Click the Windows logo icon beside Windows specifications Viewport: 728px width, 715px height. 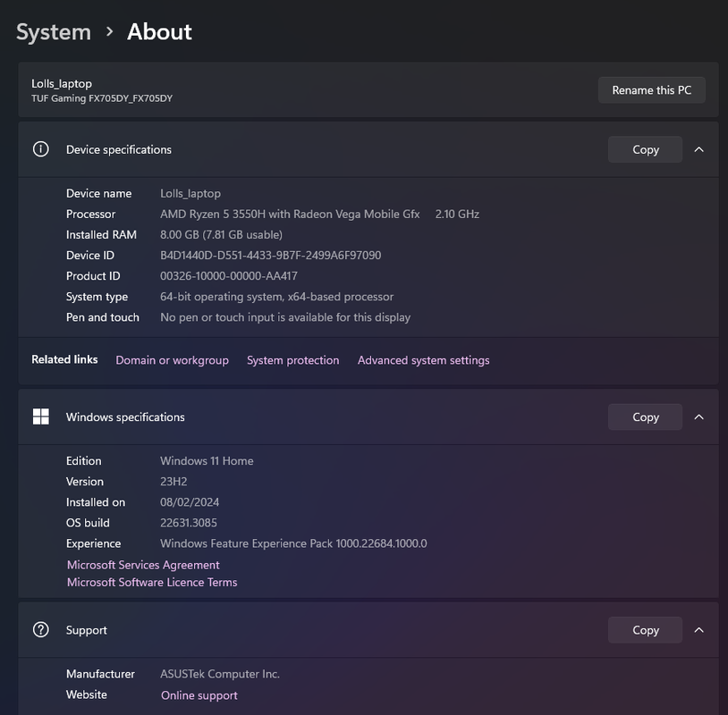click(41, 416)
